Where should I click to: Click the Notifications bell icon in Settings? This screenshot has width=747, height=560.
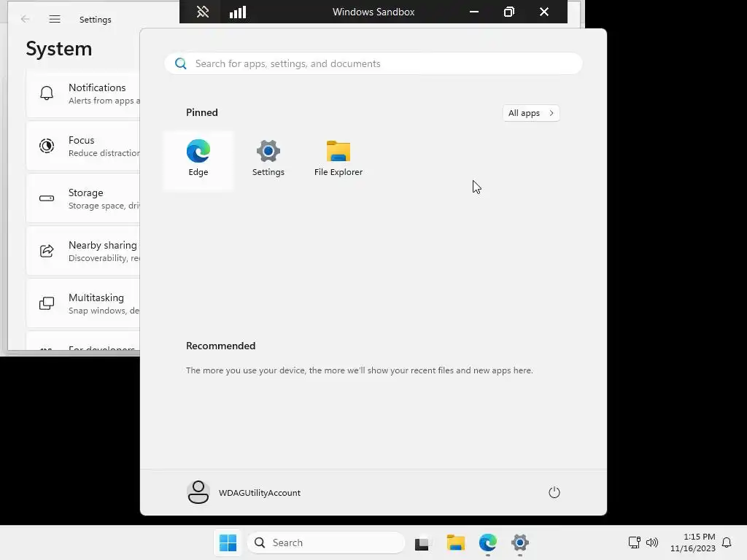47,93
